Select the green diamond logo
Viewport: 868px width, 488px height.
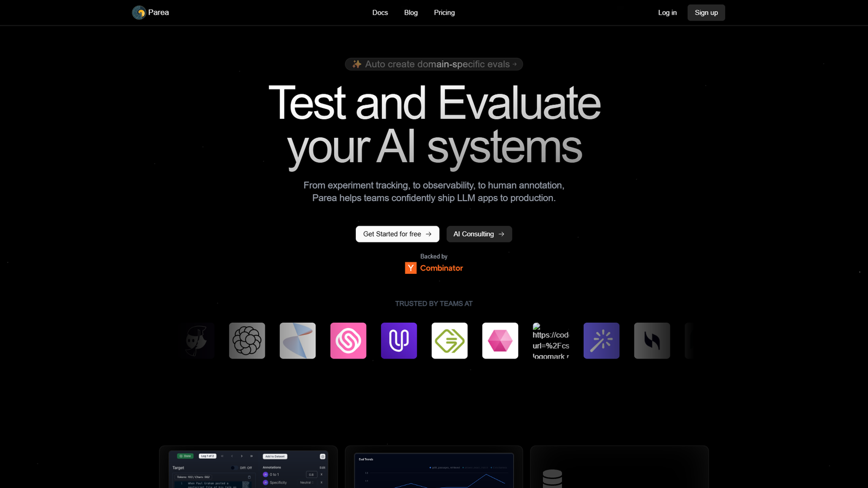coord(450,341)
